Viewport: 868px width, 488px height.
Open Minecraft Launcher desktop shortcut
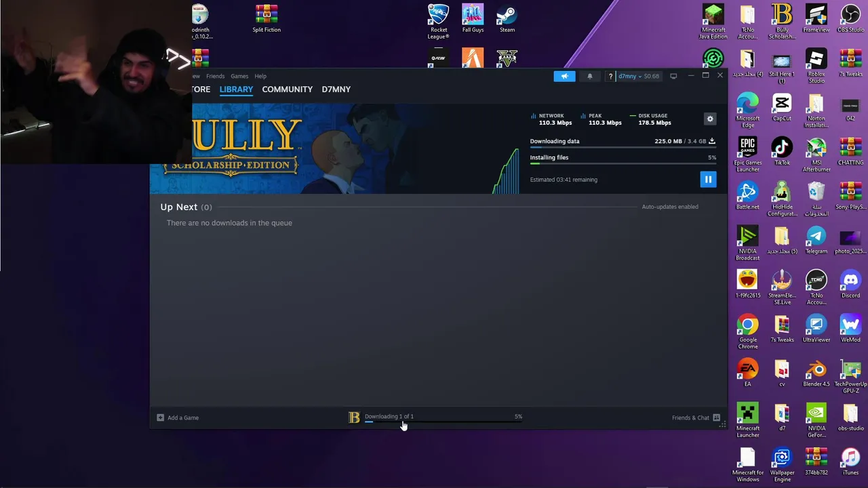pyautogui.click(x=747, y=420)
